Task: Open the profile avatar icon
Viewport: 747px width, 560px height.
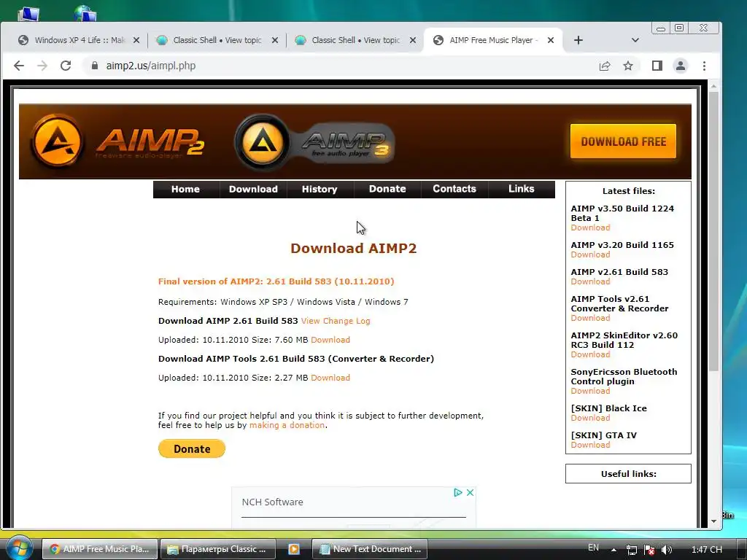Action: pyautogui.click(x=681, y=66)
